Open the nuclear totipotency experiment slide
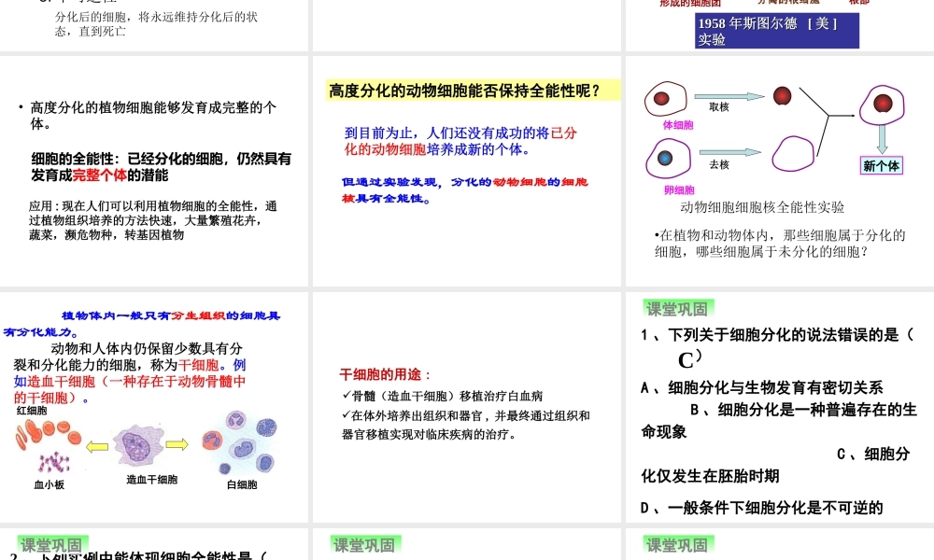The height and width of the screenshot is (560, 934). pos(780,171)
